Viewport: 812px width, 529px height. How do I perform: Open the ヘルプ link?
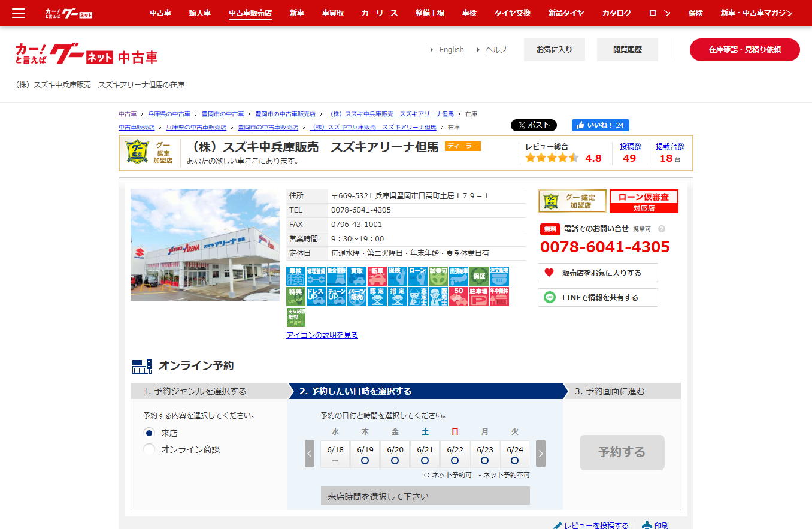pos(496,50)
